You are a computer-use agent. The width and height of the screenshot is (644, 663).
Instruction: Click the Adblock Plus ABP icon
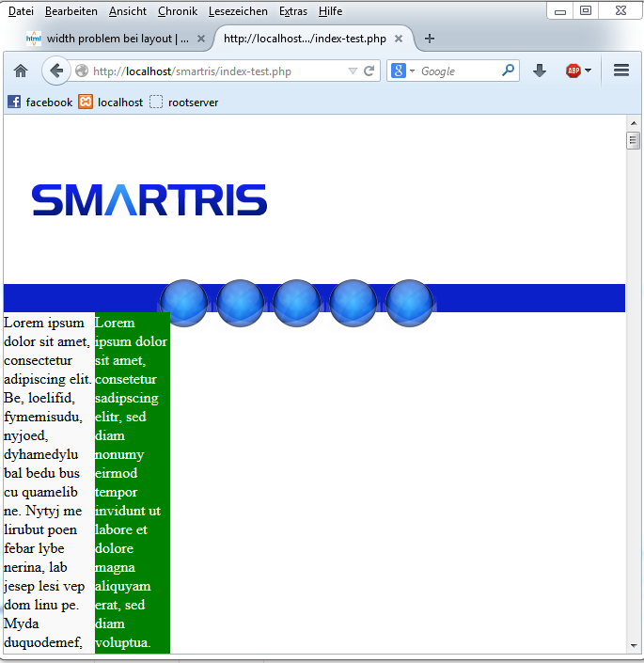click(573, 71)
